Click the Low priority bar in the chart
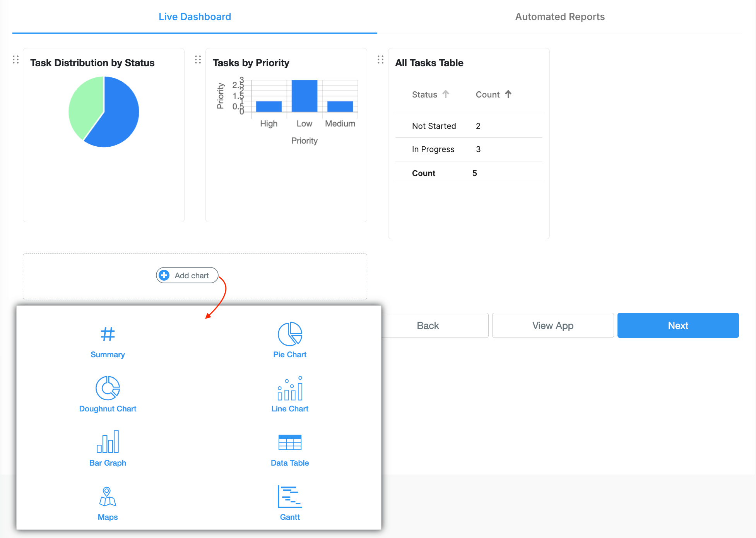Image resolution: width=756 pixels, height=538 pixels. click(x=304, y=96)
